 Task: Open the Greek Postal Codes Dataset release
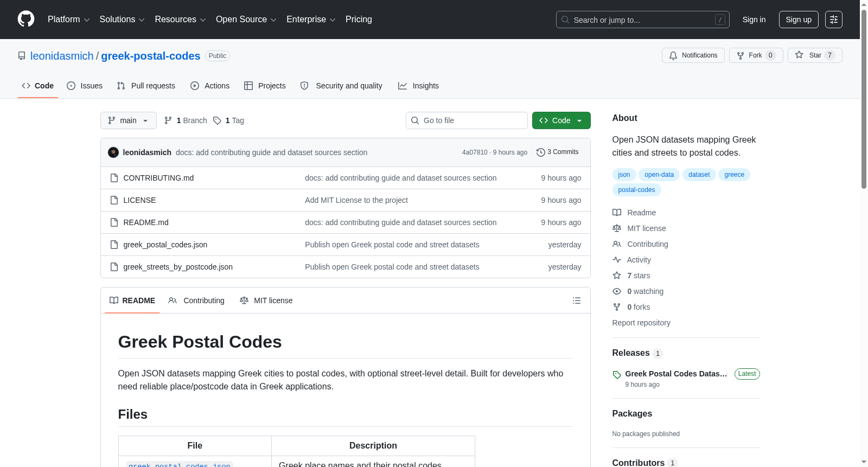(x=676, y=374)
